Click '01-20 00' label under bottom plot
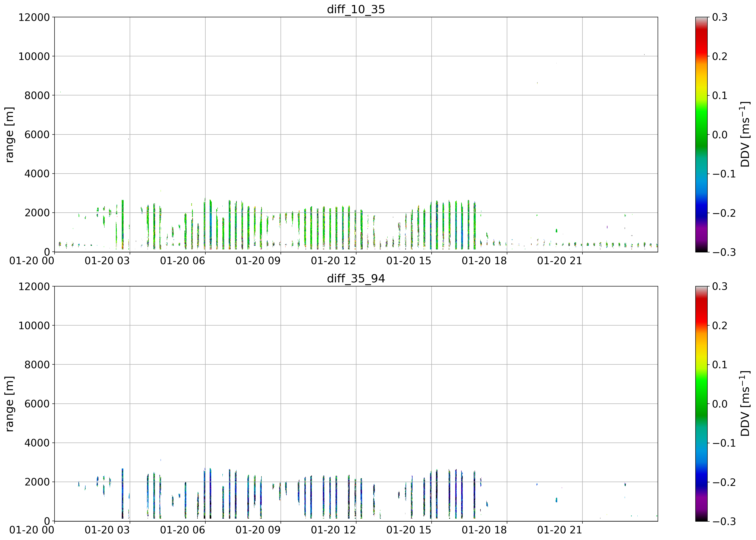Screen dimensions: 756x540 (32, 530)
